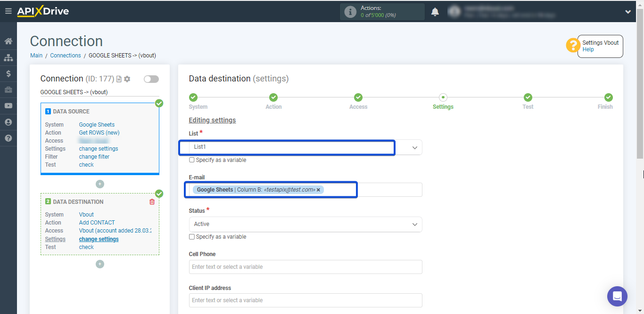
Task: Click the Cell Phone input field
Action: (305, 267)
